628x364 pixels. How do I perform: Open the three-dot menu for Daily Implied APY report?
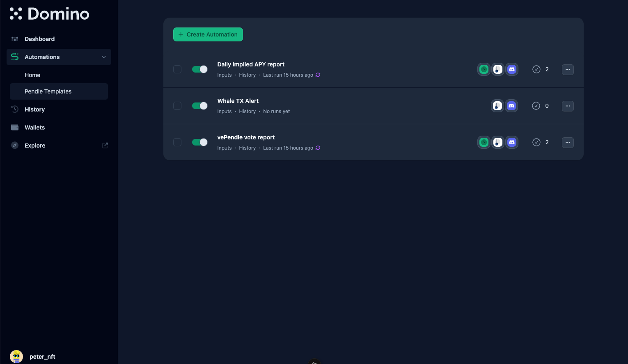pos(568,70)
